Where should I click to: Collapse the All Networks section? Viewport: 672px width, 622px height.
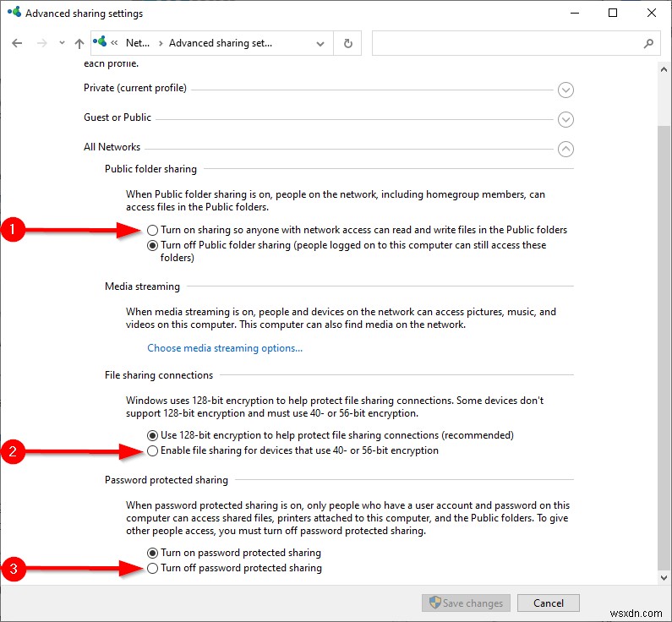tap(565, 149)
